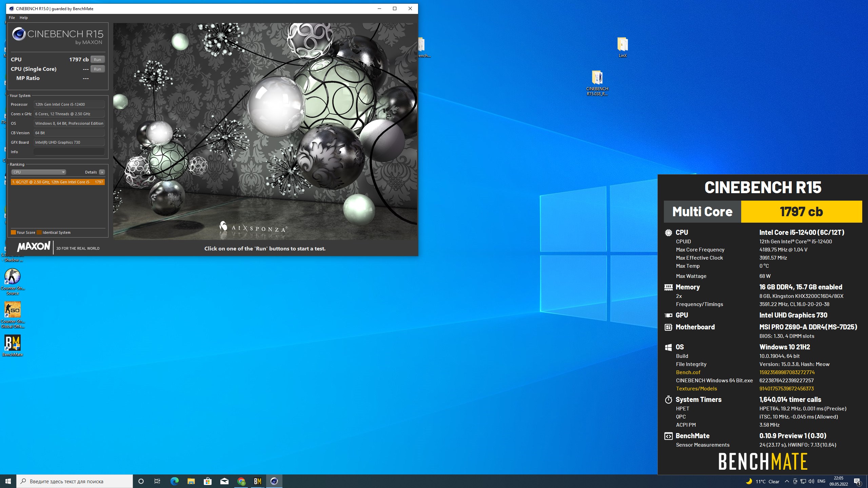Launch Microsoft Edge from the taskbar
Screen dimensions: 868x488
[x=174, y=481]
